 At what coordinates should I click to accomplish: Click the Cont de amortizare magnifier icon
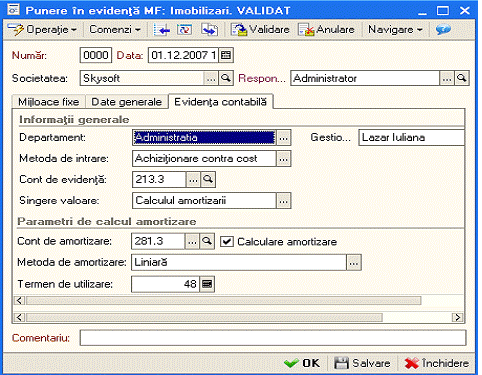tap(207, 241)
